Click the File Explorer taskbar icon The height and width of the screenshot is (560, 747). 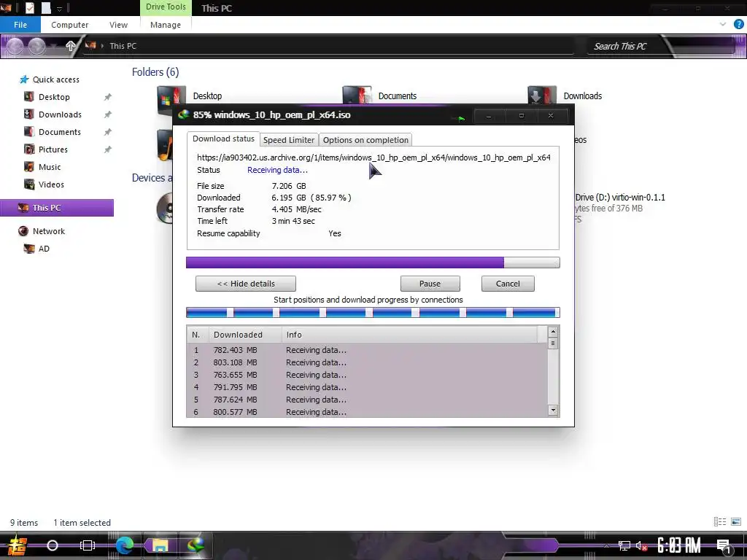tap(160, 545)
